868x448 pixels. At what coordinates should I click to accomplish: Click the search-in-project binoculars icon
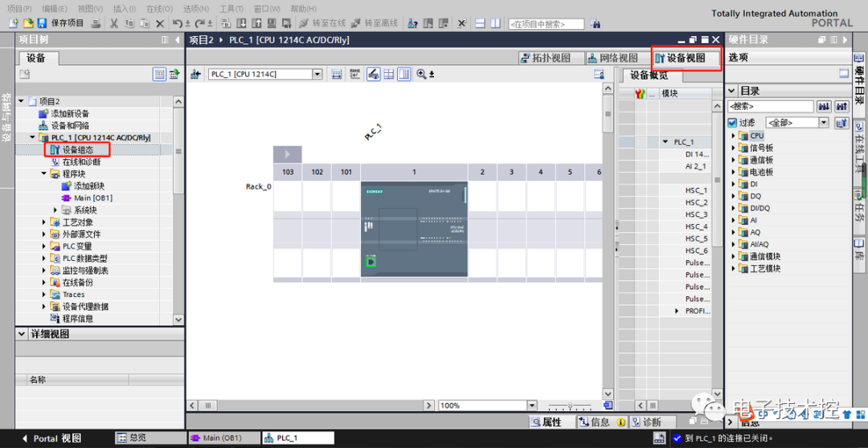596,23
